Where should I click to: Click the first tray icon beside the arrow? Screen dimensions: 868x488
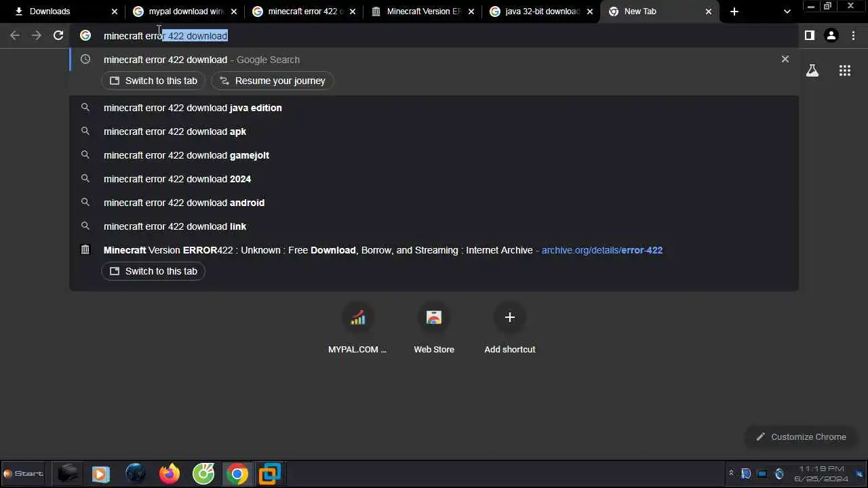click(x=746, y=474)
